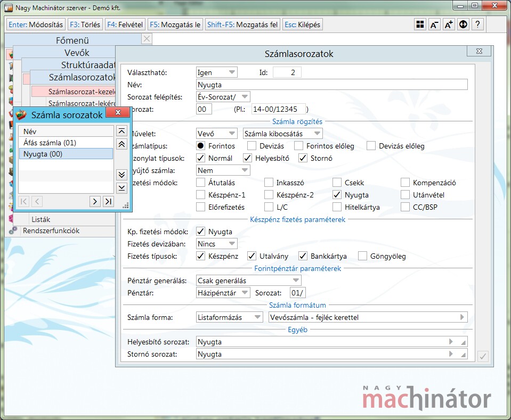Jump to first row with top arrow
Screen dimensions: 511x420
(121, 131)
